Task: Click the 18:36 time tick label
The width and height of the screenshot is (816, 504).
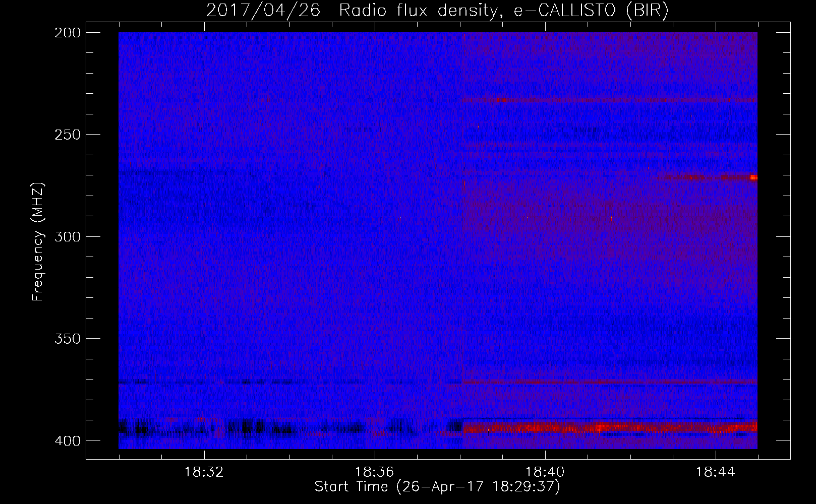Action: (x=374, y=472)
